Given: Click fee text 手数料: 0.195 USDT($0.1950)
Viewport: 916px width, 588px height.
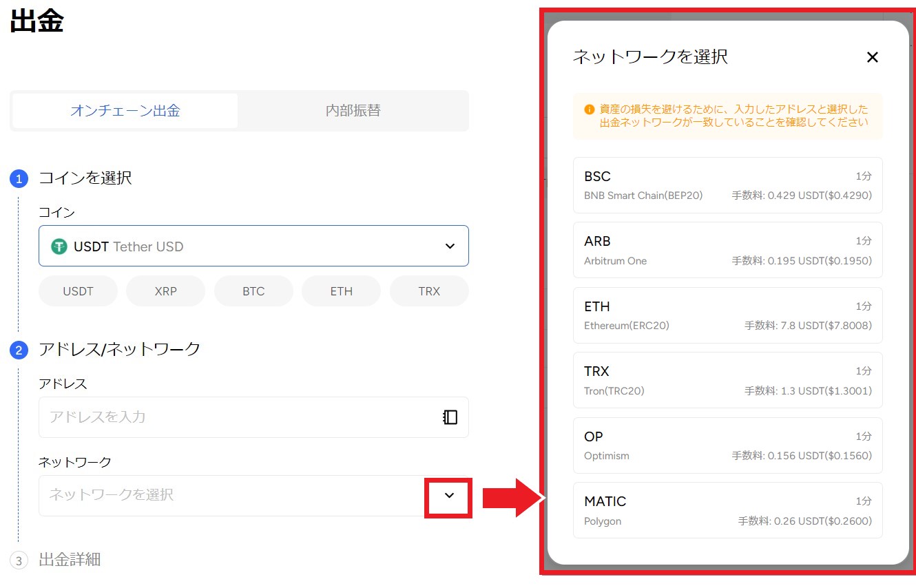Looking at the screenshot, I should [802, 261].
